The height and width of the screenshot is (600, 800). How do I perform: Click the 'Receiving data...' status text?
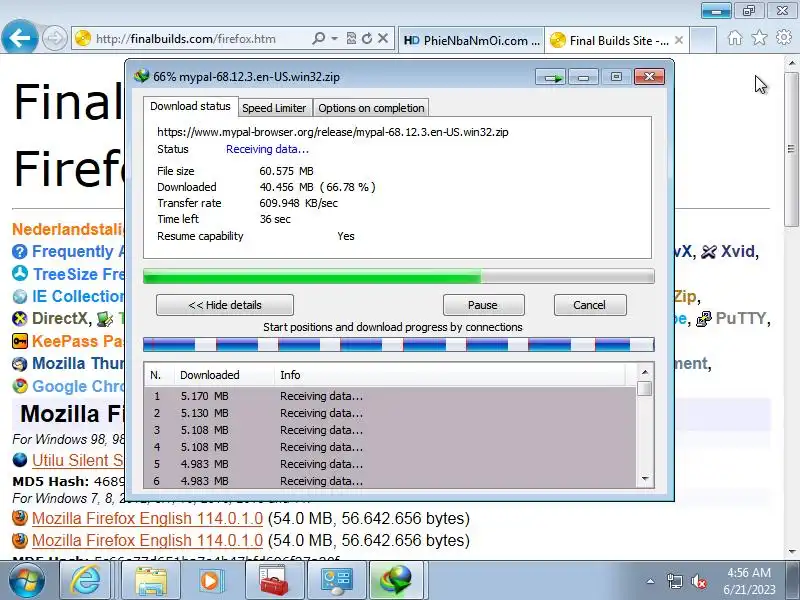pos(267,149)
